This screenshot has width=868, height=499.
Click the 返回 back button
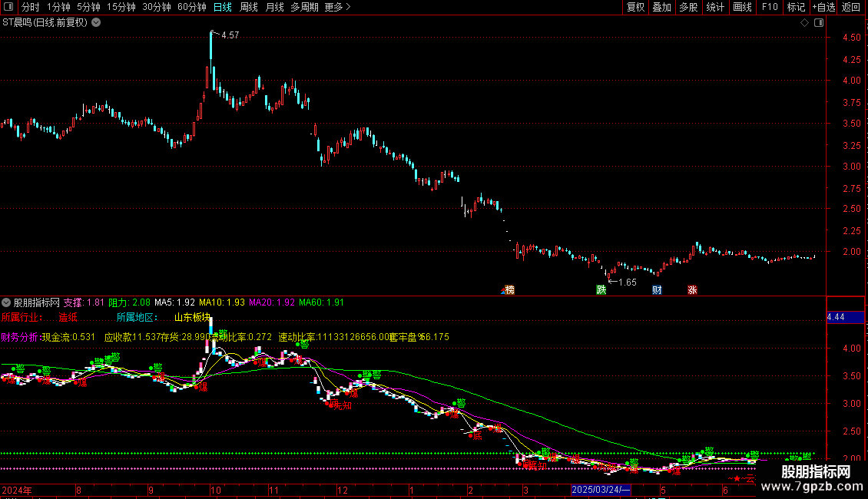point(851,7)
